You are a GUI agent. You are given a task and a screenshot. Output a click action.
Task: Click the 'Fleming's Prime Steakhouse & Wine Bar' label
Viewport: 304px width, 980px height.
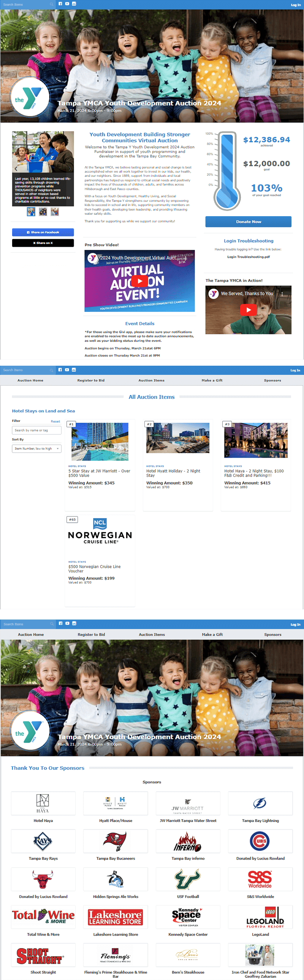(x=115, y=974)
